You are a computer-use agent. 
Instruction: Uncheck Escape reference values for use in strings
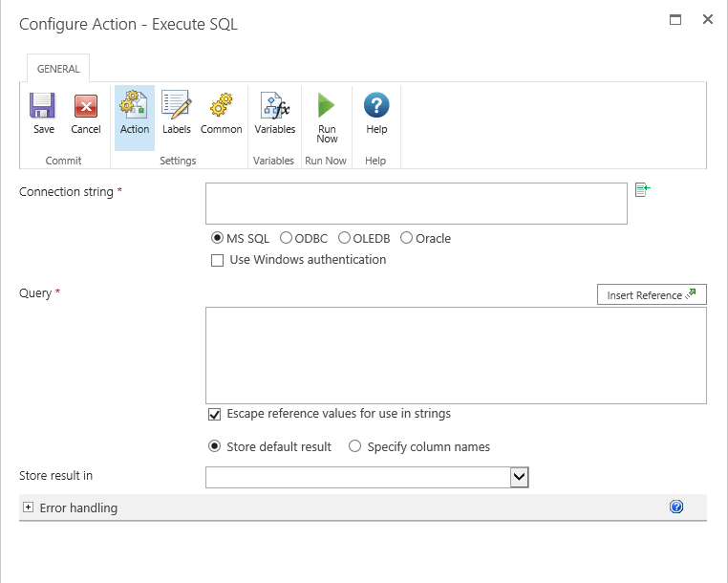pyautogui.click(x=215, y=415)
